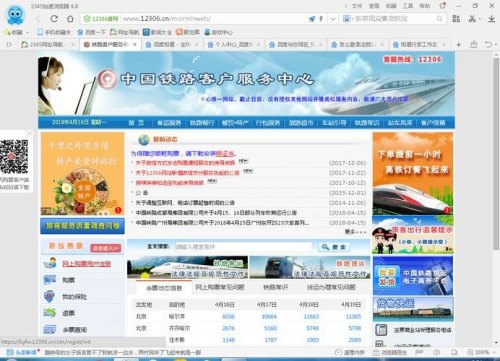Open the 帮助 menu

pos(425,6)
